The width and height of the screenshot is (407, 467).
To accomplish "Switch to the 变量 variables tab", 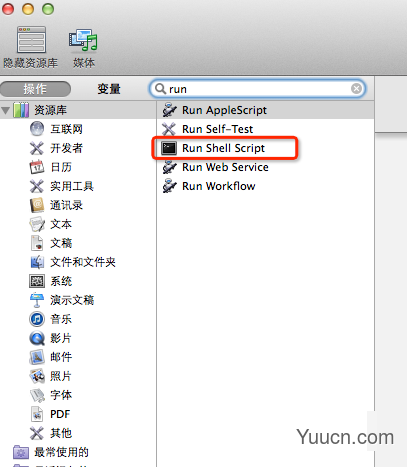I will tap(109, 89).
